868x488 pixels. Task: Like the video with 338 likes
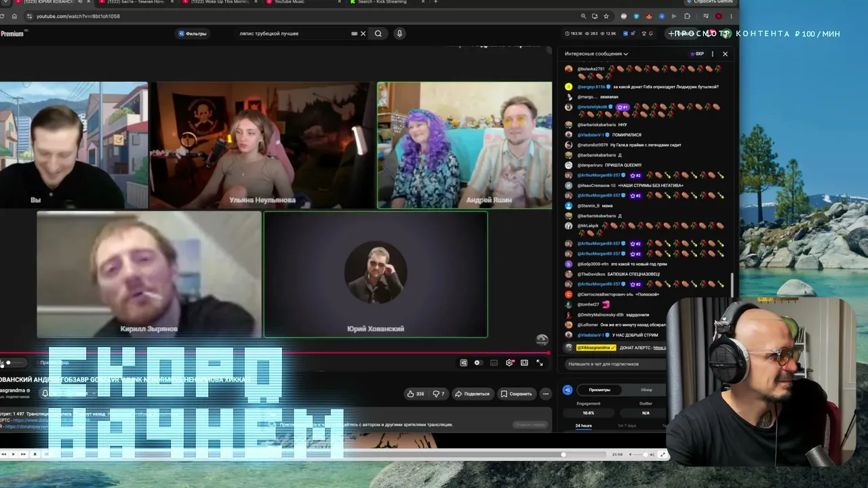[416, 394]
